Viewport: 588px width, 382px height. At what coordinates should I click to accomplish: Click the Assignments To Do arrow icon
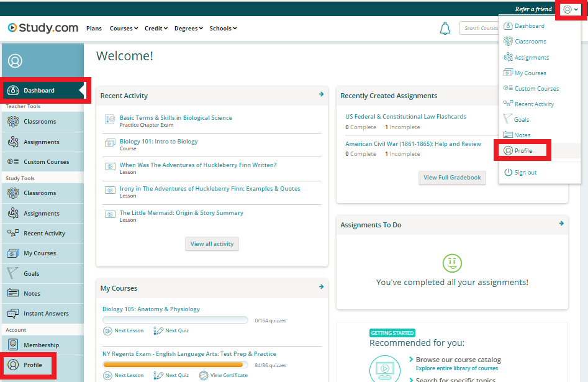(x=561, y=224)
